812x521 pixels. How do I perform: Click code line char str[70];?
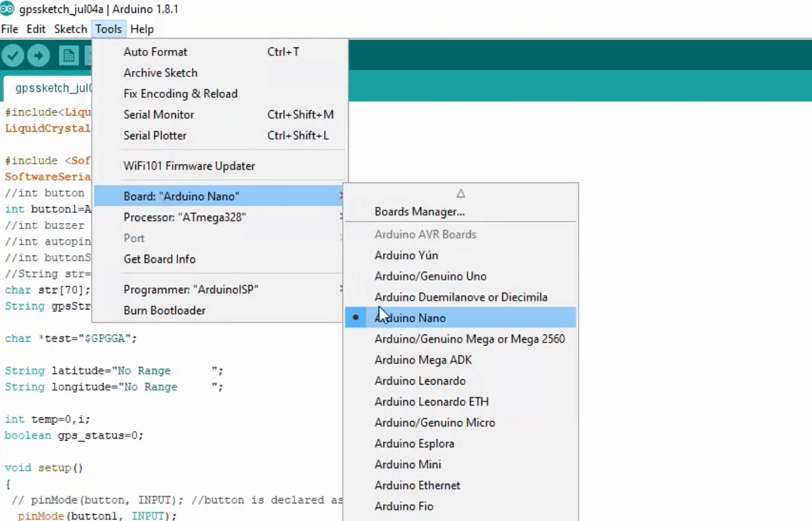[x=47, y=289]
